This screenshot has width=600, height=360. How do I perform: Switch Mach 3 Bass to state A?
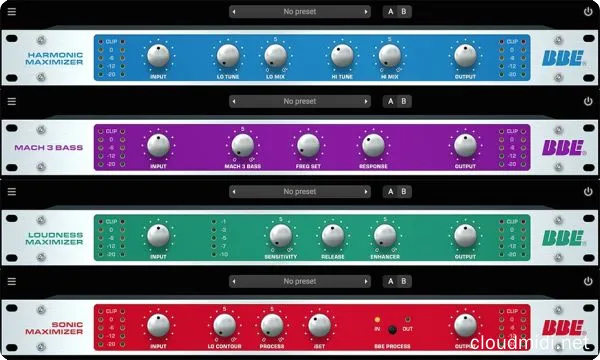(390, 101)
